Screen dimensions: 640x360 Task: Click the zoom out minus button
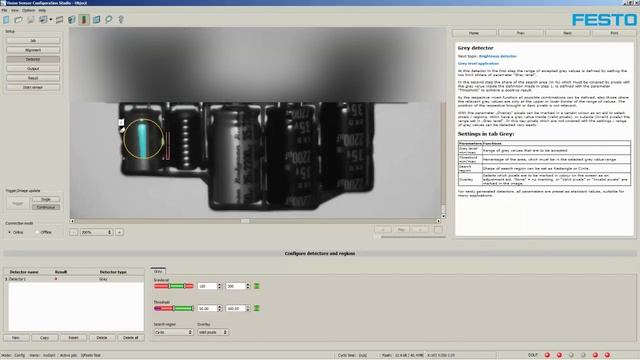click(x=73, y=232)
